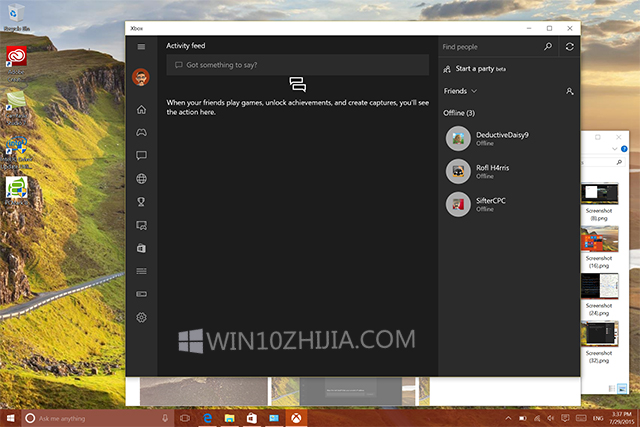Click DeductiveDaisy9's avatar picture
Screen dimensions: 640x427
458,138
